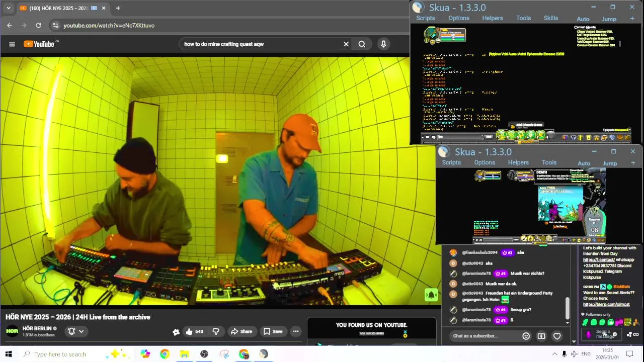The width and height of the screenshot is (644, 362).
Task: Close the HÖR NYE browser tab
Action: [x=104, y=8]
